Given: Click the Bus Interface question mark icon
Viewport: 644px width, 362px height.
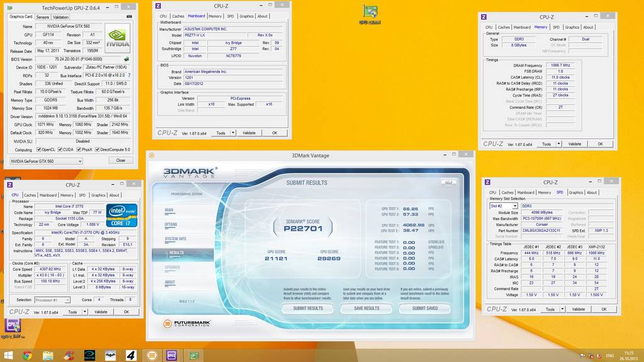Looking at the screenshot, I should pos(130,75).
